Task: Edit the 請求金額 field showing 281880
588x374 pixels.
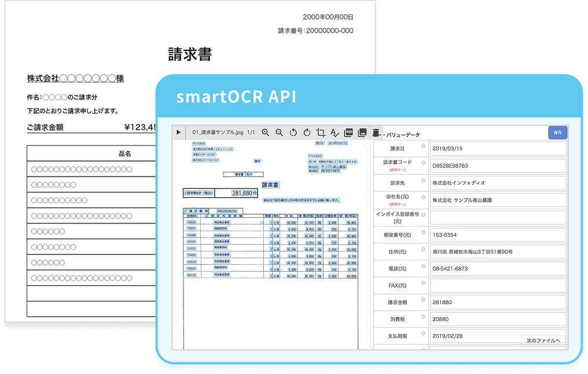Action: [498, 302]
